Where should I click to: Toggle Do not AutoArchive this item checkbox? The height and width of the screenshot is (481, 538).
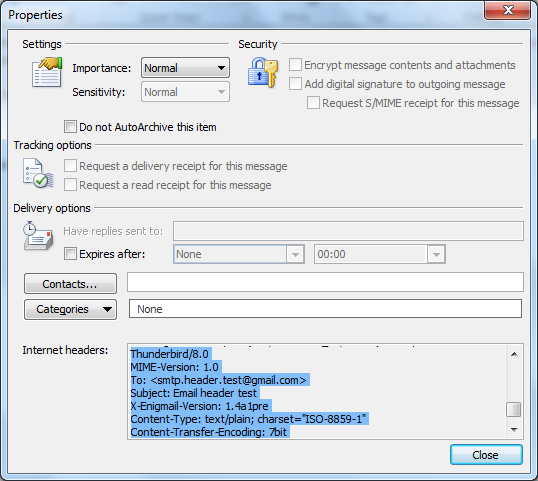(x=70, y=127)
